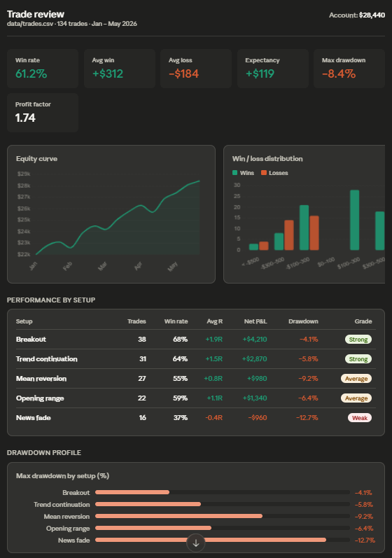This screenshot has height=558, width=392.
Task: Click Average badge for Mean reversion
Action: pos(356,379)
